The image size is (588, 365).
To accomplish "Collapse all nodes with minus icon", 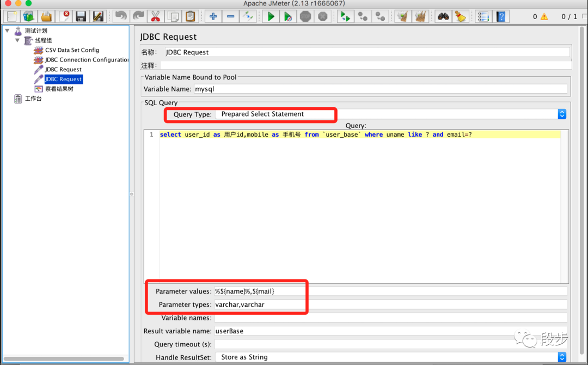I will coord(231,16).
